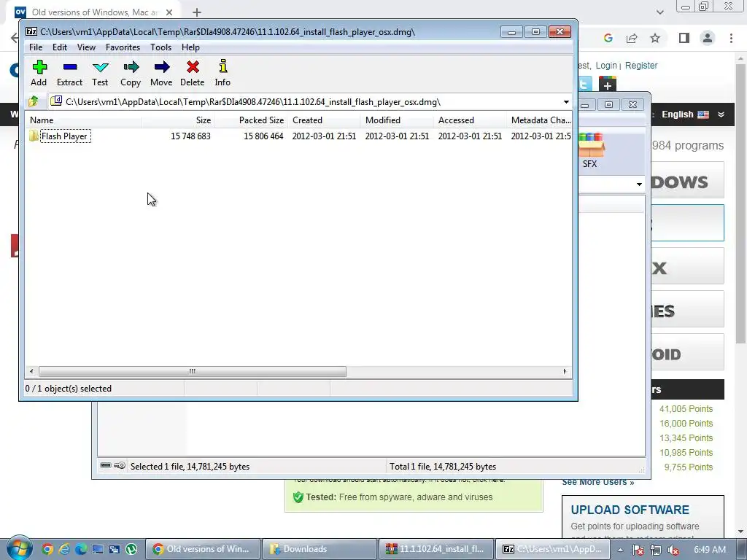Close the Old versions of Windows tab
The image size is (747, 560).
169,12
